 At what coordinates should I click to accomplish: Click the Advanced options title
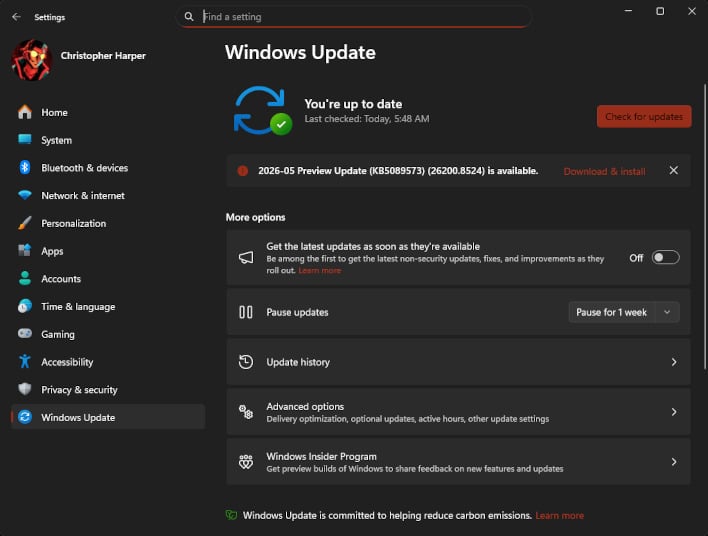coord(305,406)
